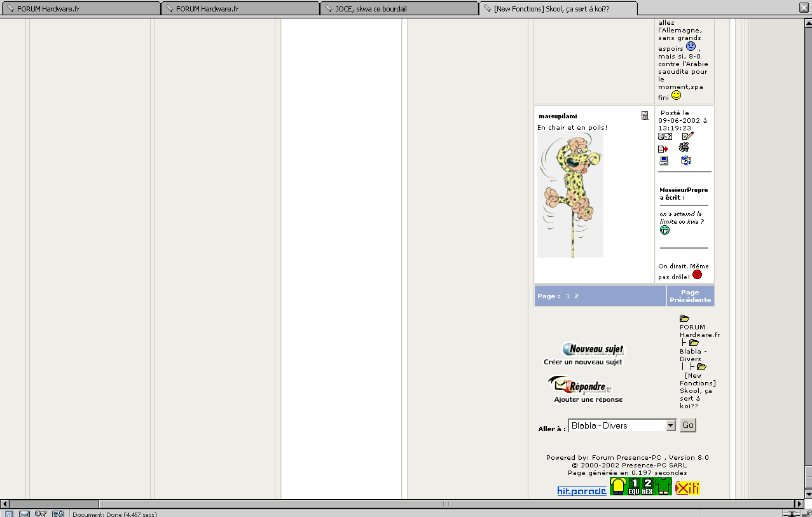Click the Page Précédente link
The height and width of the screenshot is (517, 812).
point(690,296)
